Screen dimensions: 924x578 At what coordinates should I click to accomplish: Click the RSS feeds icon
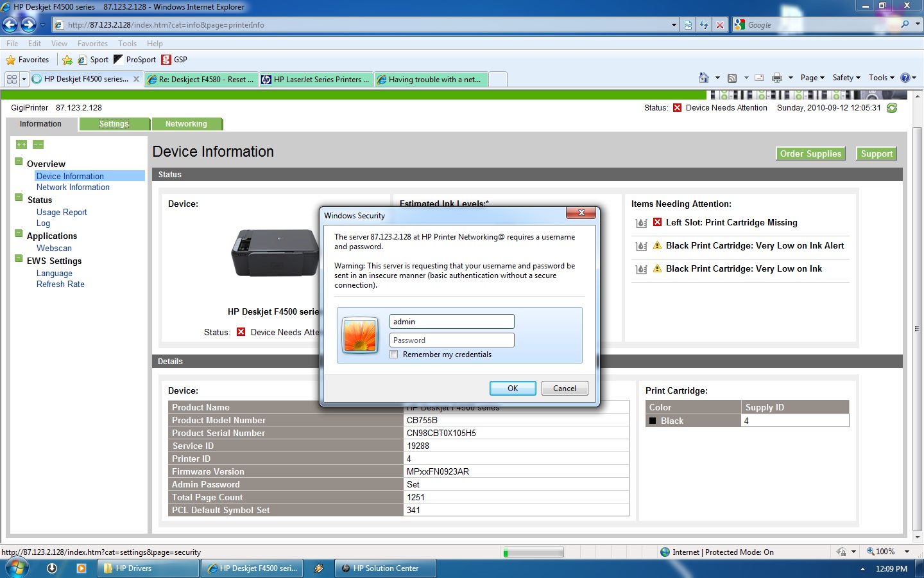coord(732,78)
